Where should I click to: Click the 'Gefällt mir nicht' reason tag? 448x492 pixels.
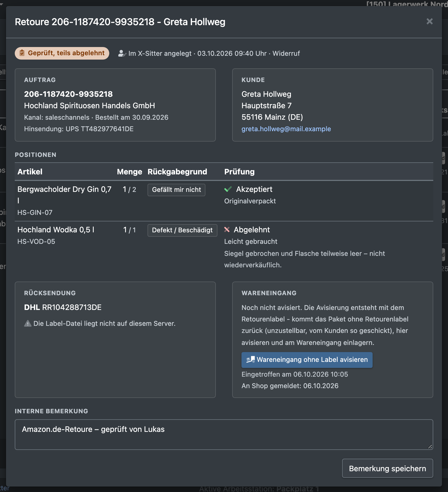(x=176, y=190)
